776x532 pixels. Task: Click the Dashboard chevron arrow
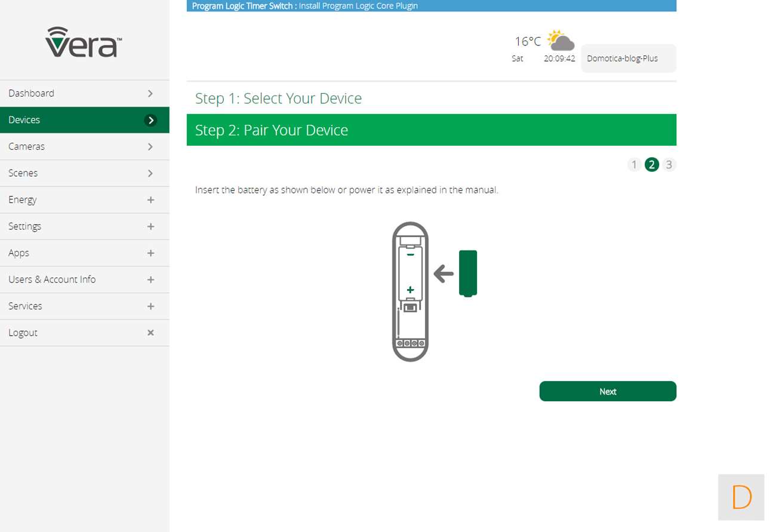[x=150, y=93]
